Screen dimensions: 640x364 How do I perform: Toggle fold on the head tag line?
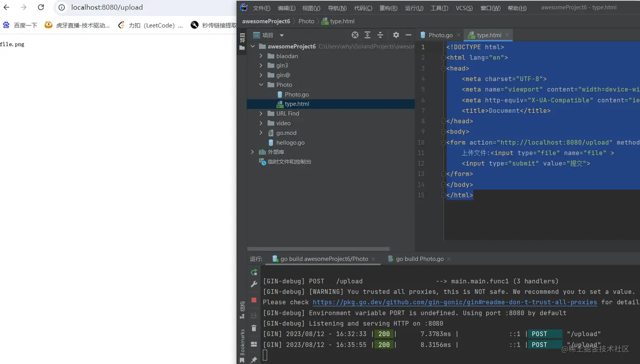coord(444,68)
